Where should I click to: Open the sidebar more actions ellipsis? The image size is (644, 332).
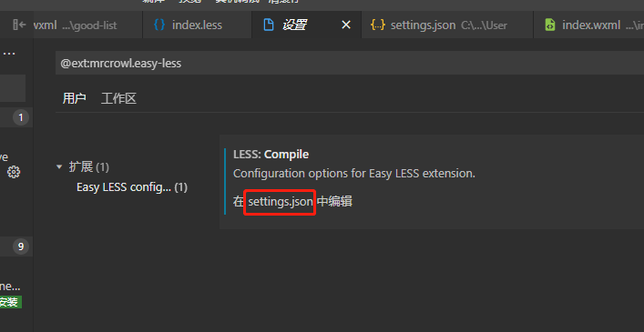[x=9, y=54]
